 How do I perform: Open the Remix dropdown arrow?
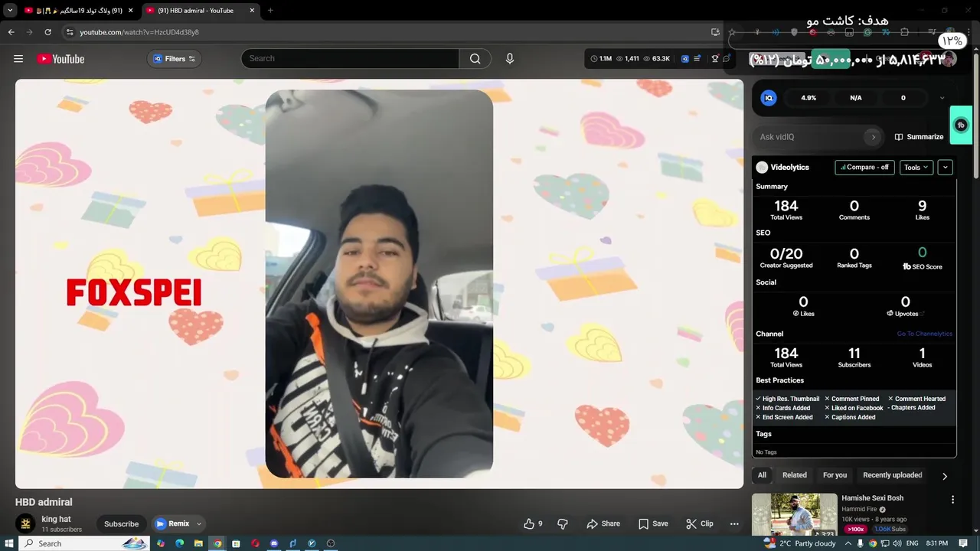199,524
